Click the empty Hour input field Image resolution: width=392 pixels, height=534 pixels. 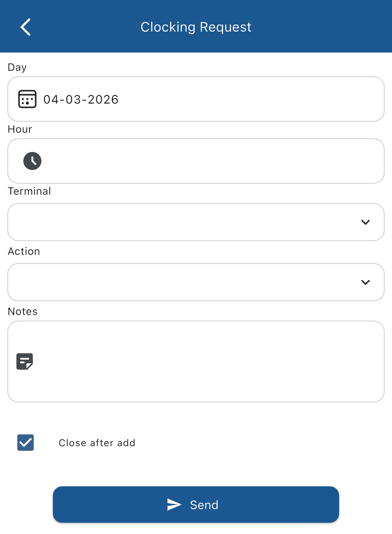coord(182,161)
